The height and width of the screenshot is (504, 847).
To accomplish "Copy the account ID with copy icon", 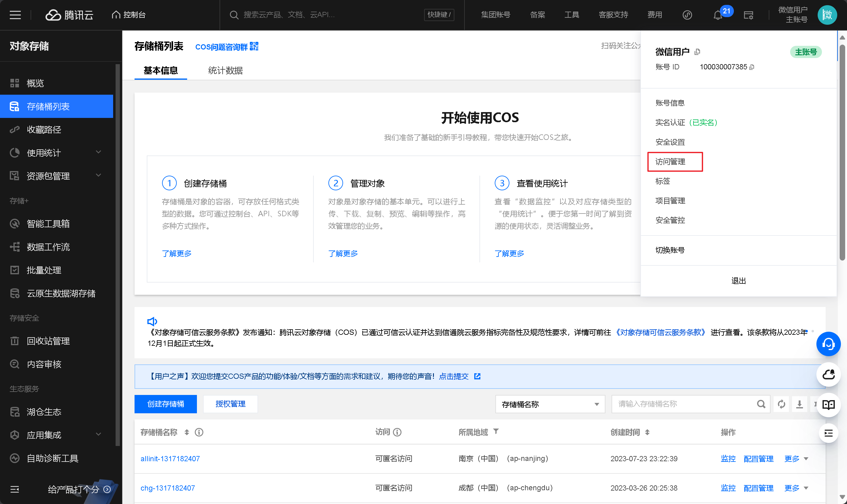I will 752,67.
